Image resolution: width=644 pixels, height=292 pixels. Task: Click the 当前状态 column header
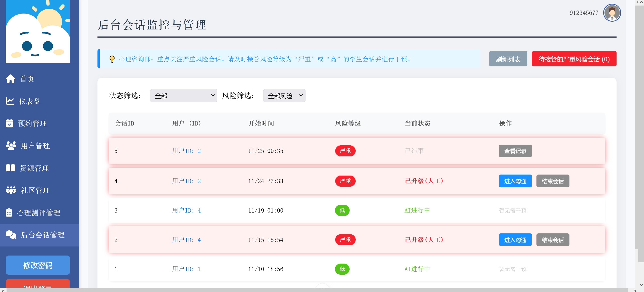pyautogui.click(x=418, y=123)
